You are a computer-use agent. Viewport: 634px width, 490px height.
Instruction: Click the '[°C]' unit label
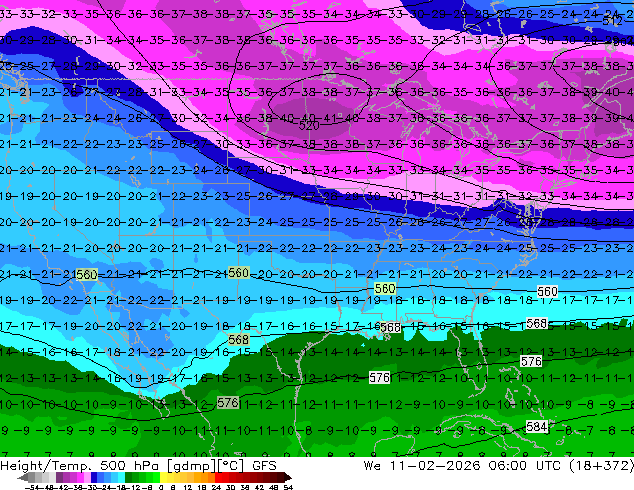point(230,466)
